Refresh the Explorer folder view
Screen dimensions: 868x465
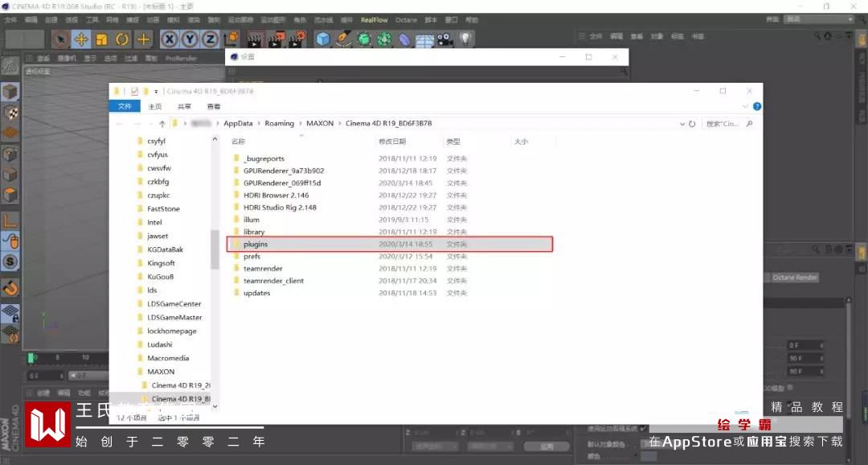point(692,124)
